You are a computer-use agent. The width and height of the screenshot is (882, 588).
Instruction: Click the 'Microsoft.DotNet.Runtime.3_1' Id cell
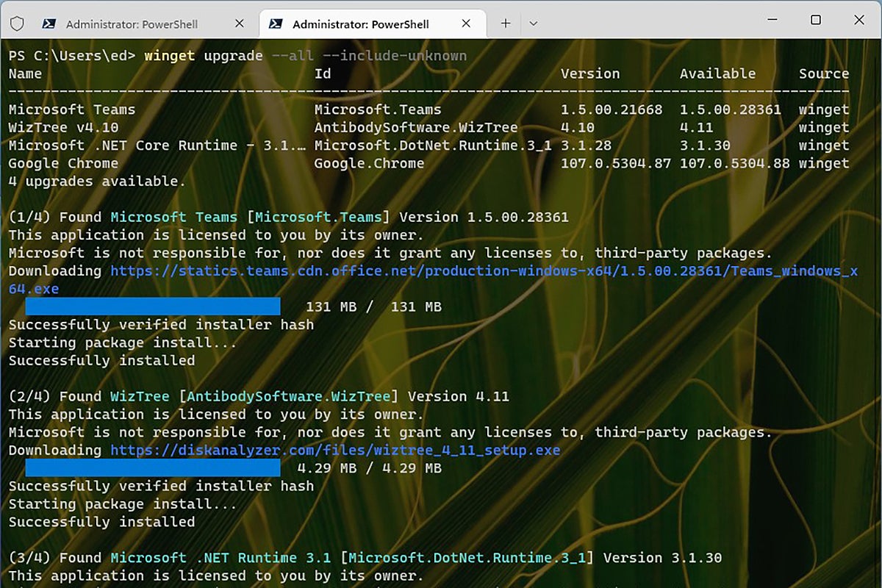coord(433,146)
